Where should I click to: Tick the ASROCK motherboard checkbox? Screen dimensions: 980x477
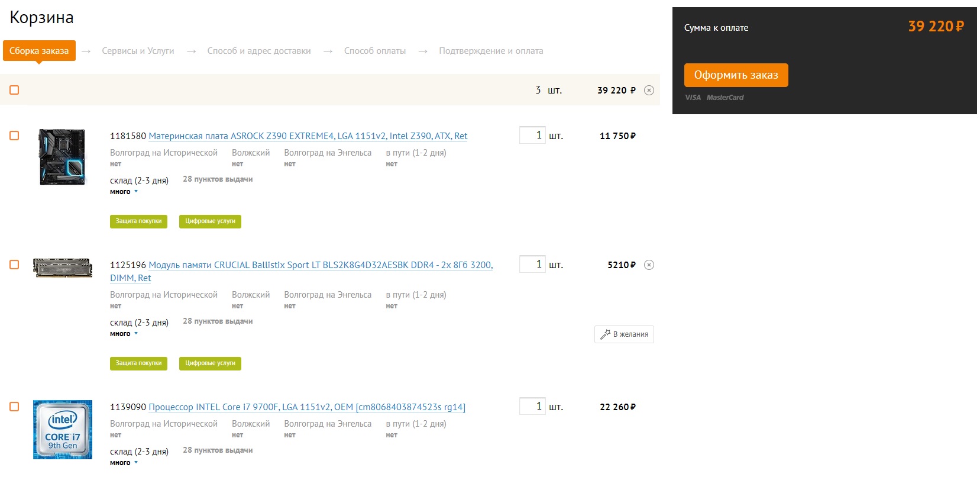pos(14,136)
